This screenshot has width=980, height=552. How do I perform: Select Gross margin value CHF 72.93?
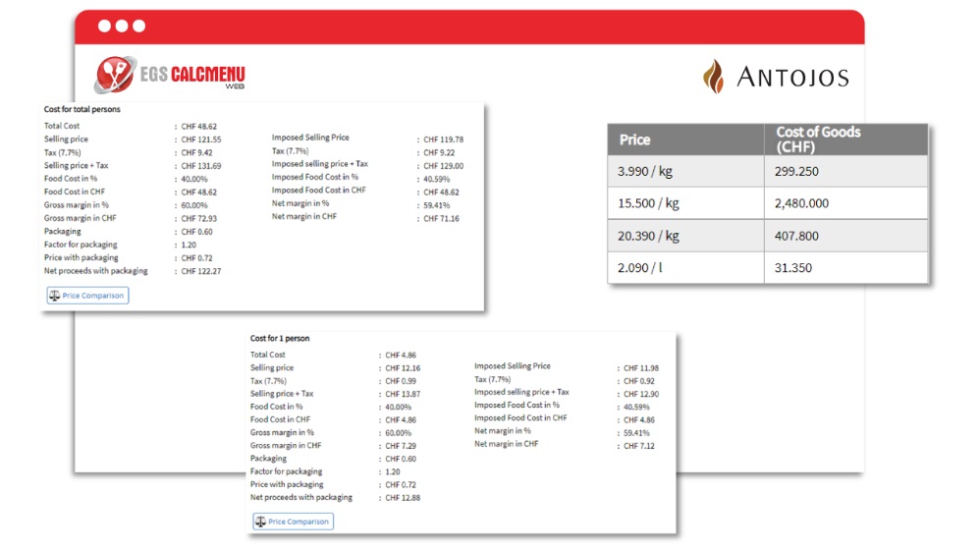(x=198, y=218)
